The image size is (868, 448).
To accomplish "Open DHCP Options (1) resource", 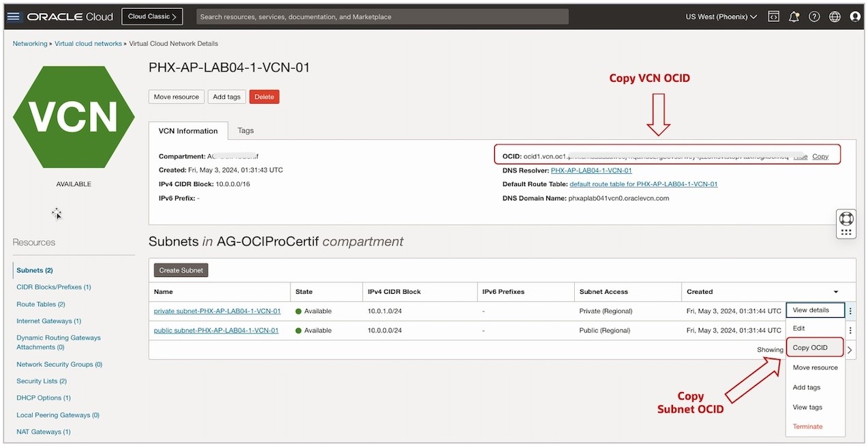I will [44, 398].
